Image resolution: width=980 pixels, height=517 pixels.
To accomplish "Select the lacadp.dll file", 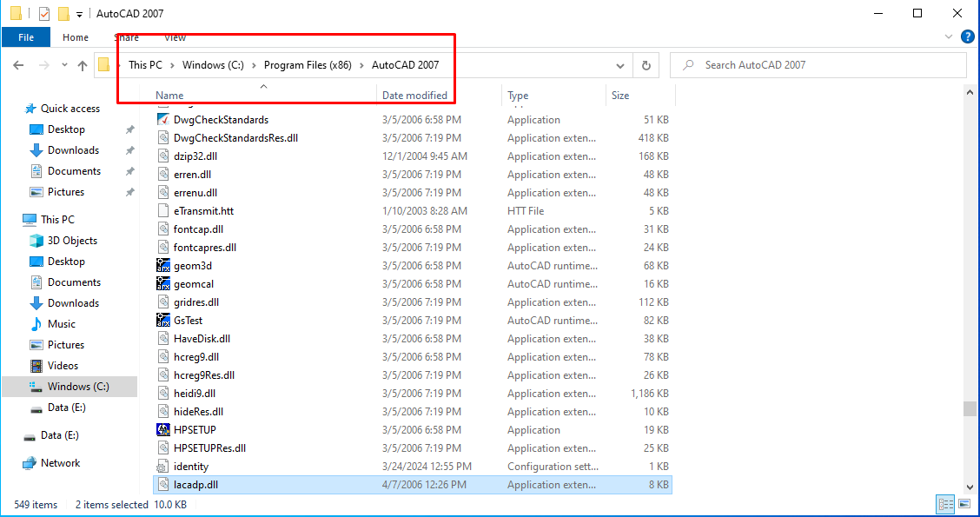I will [195, 485].
